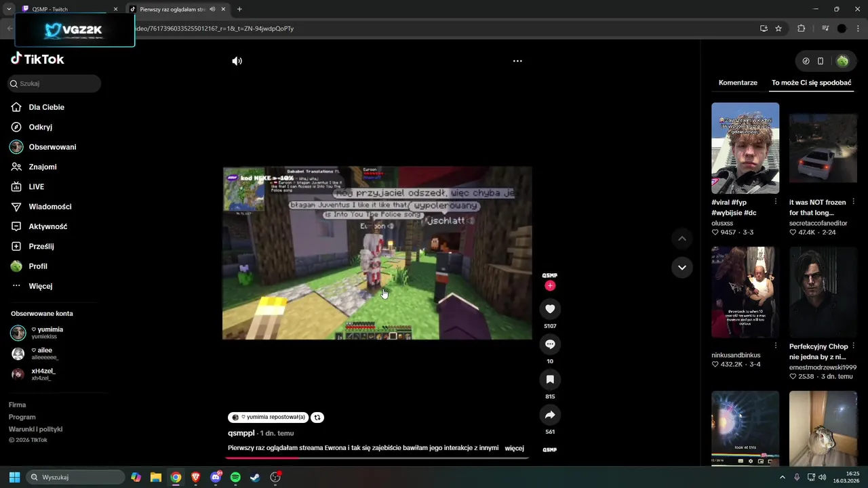The image size is (868, 488).
Task: Like the video with the heart icon
Action: pos(550,309)
